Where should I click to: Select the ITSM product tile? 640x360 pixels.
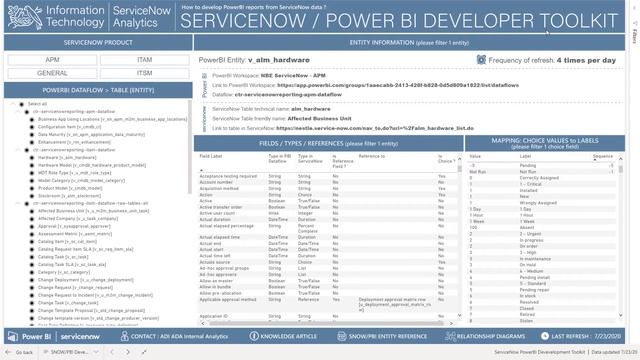[x=144, y=73]
